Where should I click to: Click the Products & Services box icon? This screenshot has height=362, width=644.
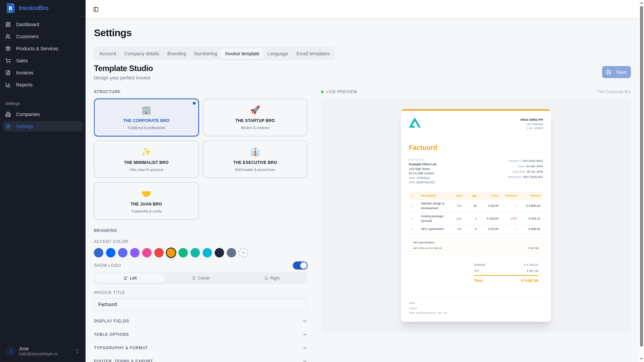tap(8, 49)
